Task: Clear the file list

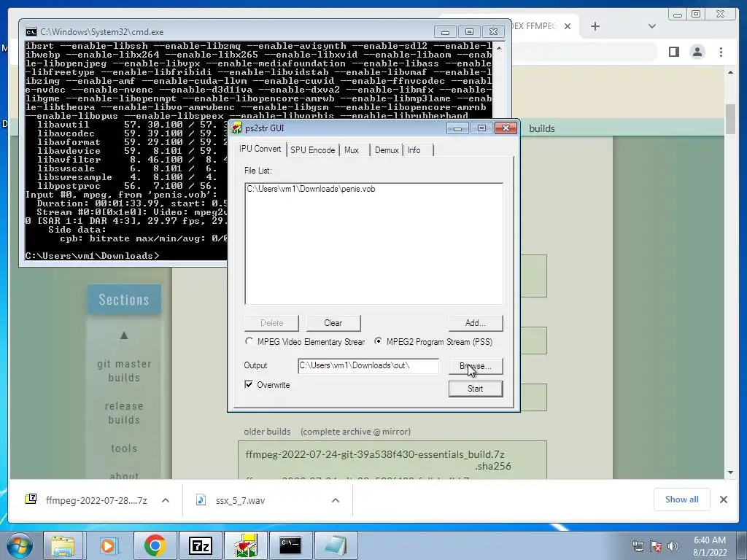Action: [x=333, y=323]
